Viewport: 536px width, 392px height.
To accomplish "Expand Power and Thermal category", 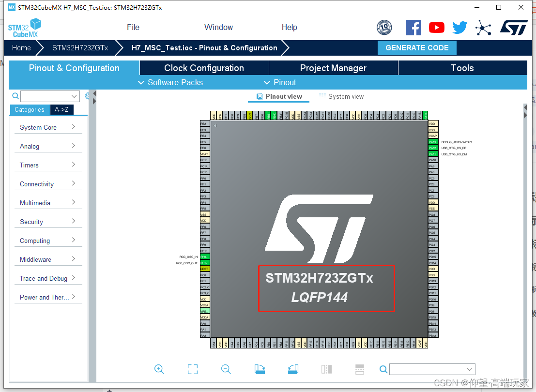I will [48, 297].
